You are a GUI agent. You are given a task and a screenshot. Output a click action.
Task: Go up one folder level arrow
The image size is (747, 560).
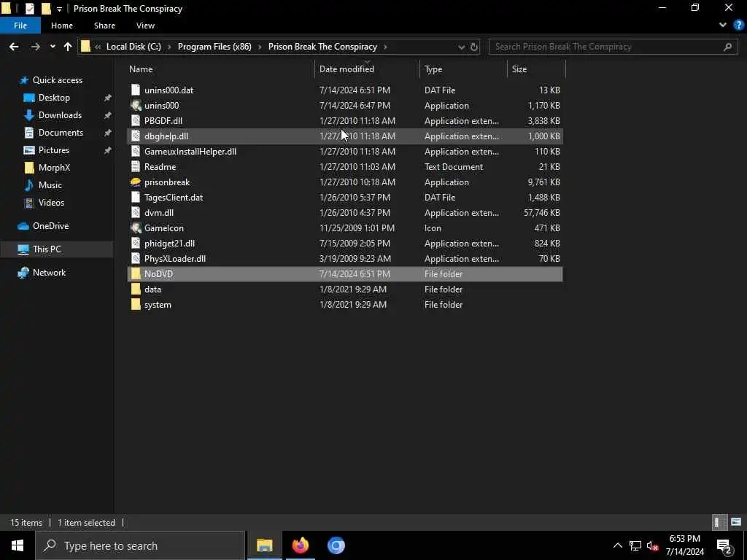(x=68, y=47)
